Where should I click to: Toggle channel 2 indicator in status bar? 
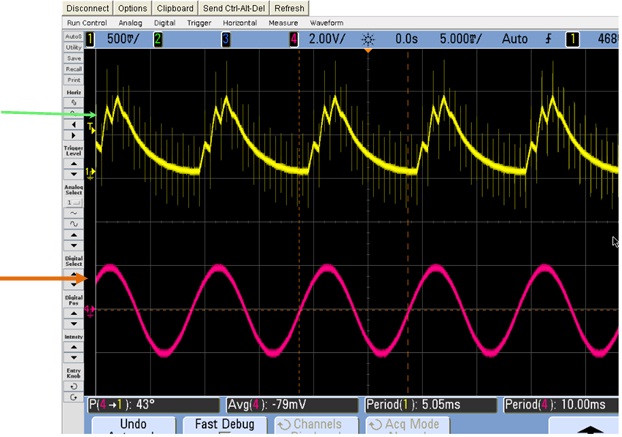pyautogui.click(x=158, y=39)
